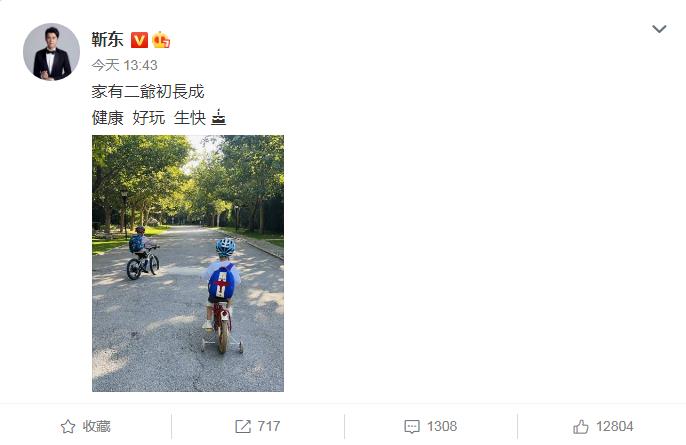The image size is (686, 445).
Task: Click the 717 repost count
Action: [x=269, y=426]
